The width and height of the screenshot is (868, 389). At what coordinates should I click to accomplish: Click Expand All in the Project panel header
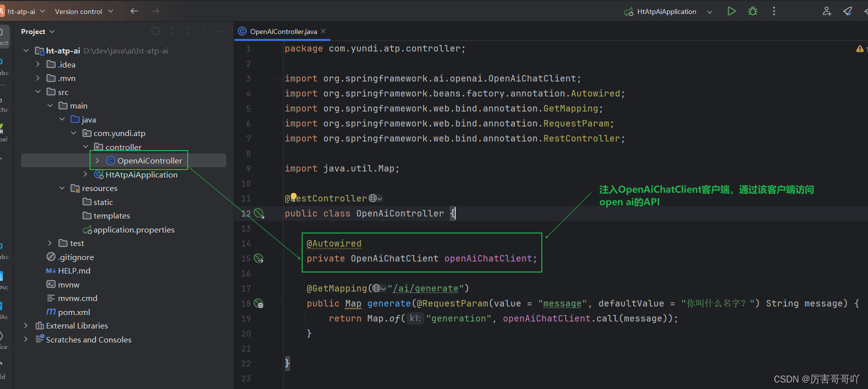(x=172, y=31)
